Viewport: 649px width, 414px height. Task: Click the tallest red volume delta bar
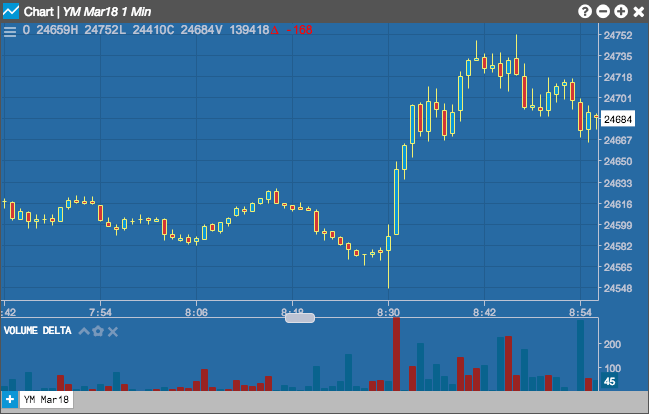tap(397, 354)
